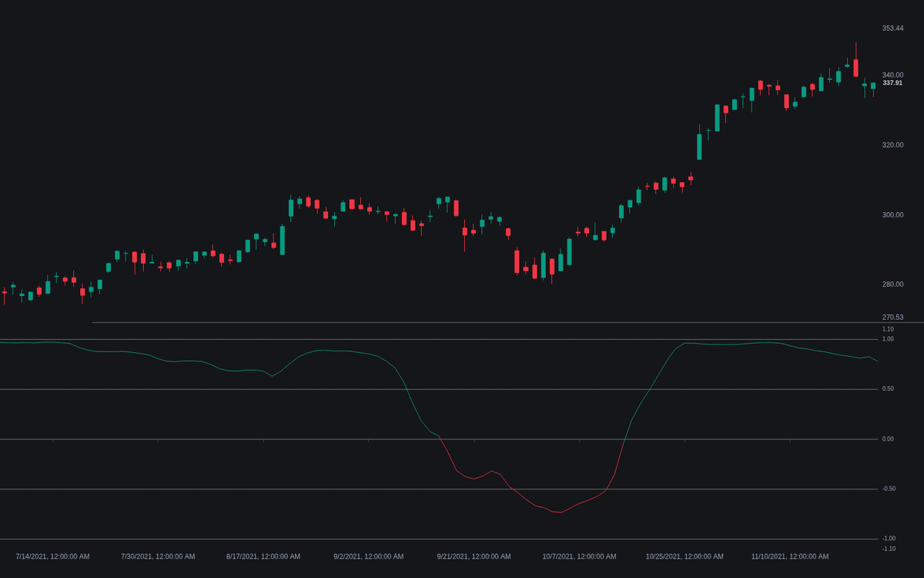Click the 300.00 price axis label

pyautogui.click(x=892, y=214)
